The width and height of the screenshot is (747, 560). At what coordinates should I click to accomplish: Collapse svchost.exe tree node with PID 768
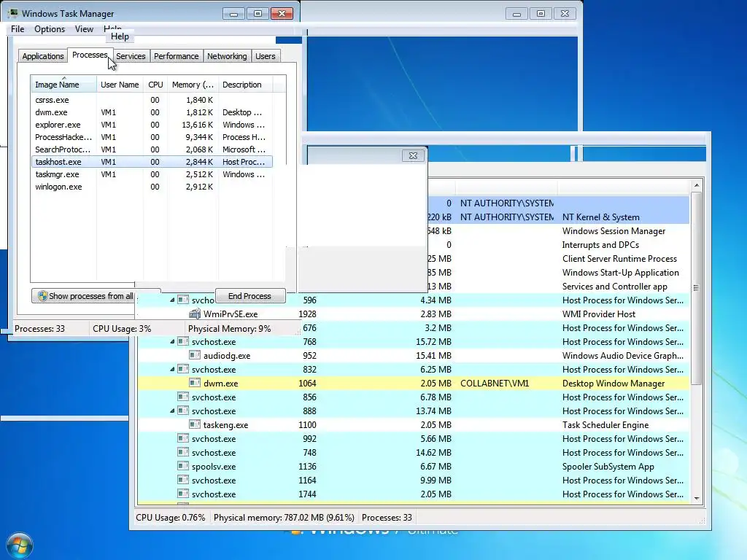pos(172,341)
